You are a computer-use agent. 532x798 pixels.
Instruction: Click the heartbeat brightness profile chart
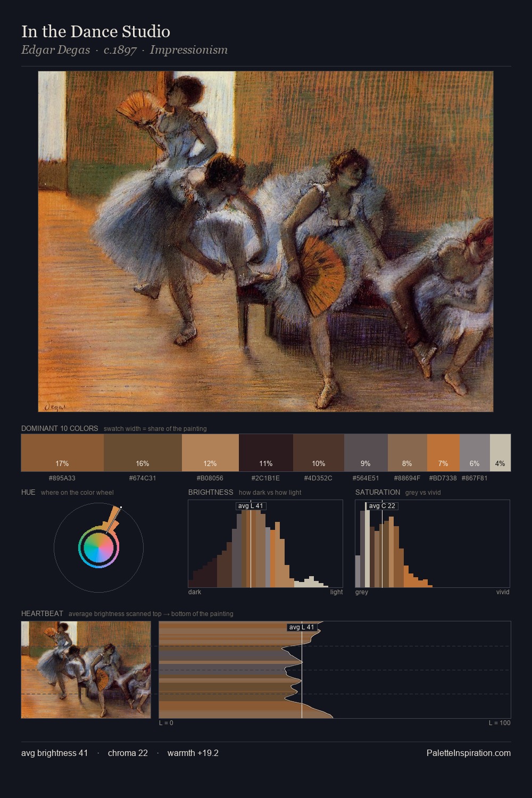335,670
